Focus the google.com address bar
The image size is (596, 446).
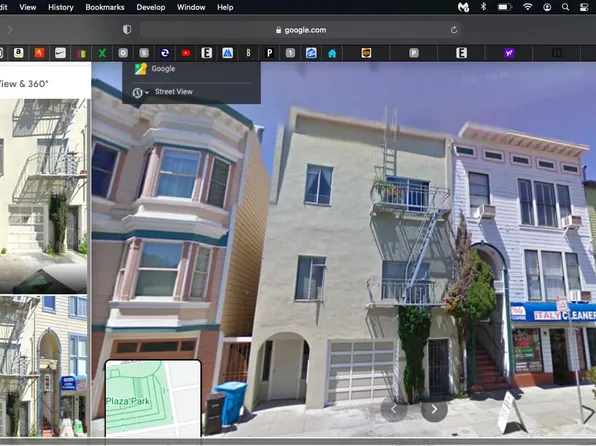point(301,30)
